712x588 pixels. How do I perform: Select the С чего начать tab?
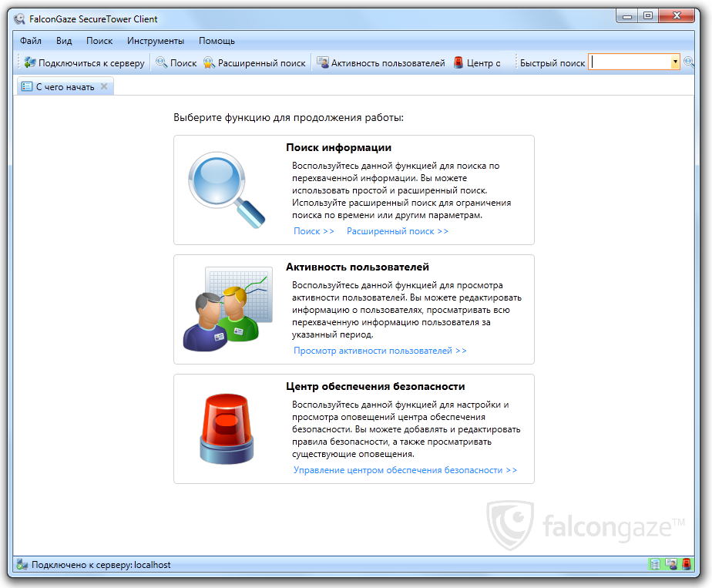65,87
